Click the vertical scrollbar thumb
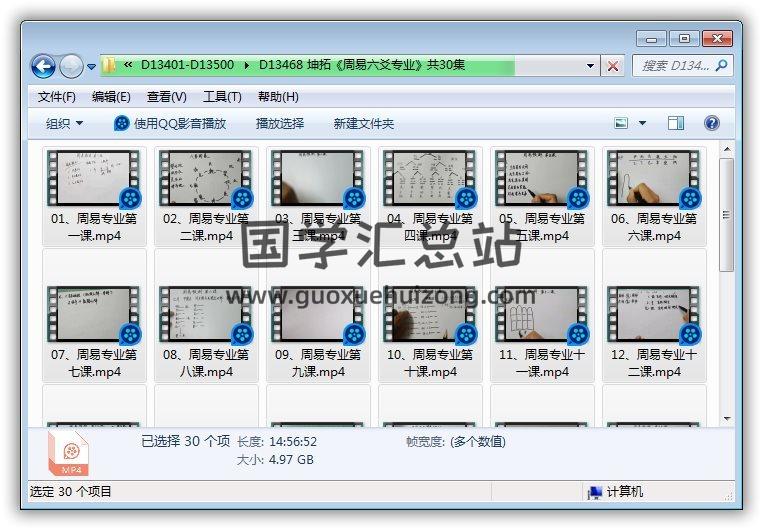 [x=727, y=214]
